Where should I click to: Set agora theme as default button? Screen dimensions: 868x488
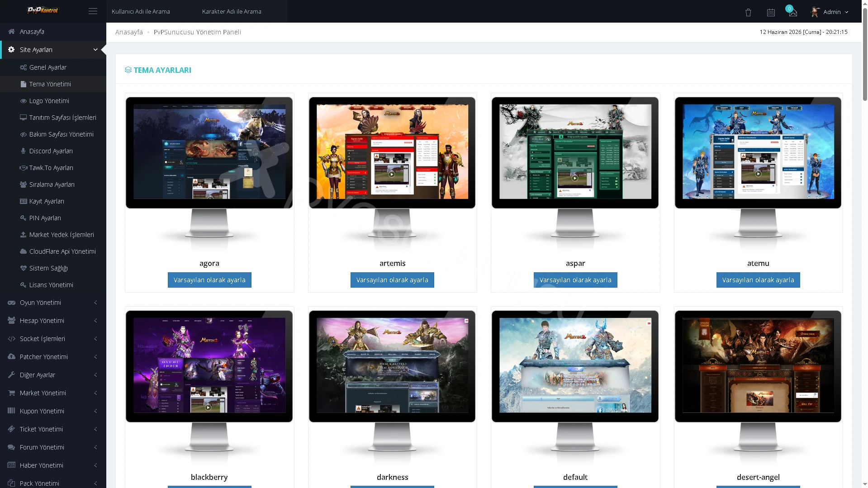click(x=209, y=280)
